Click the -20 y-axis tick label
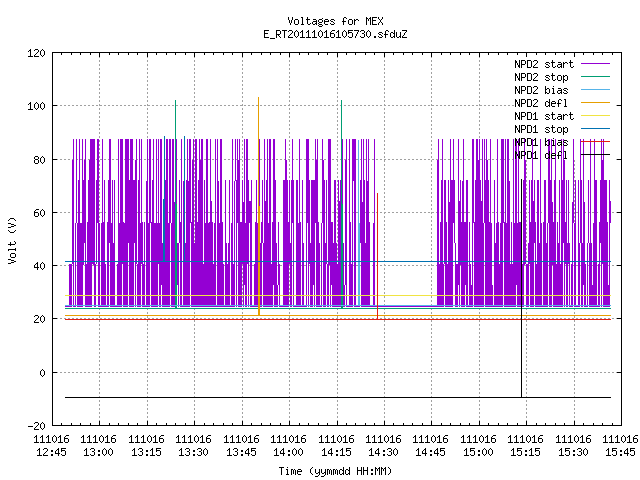Image resolution: width=640 pixels, height=480 pixels. [x=36, y=426]
